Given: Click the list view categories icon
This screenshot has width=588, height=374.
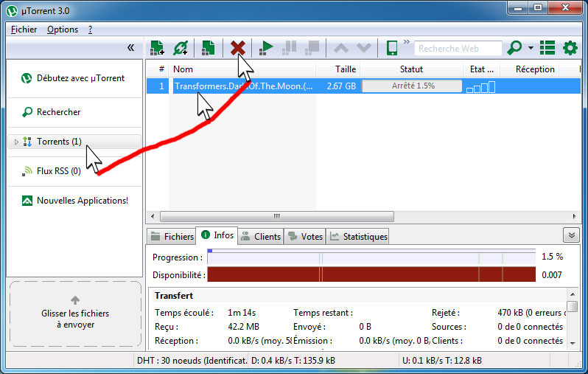Looking at the screenshot, I should point(547,48).
